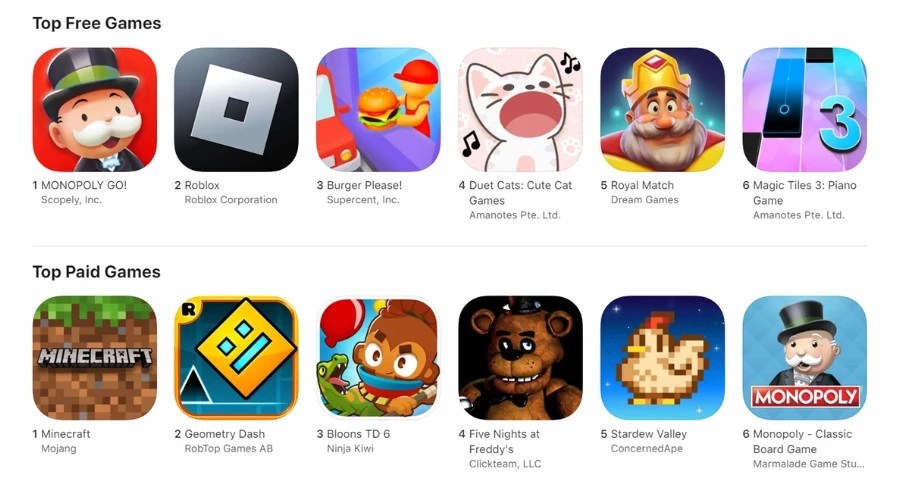Tap the Roblox app icon

pos(236,110)
